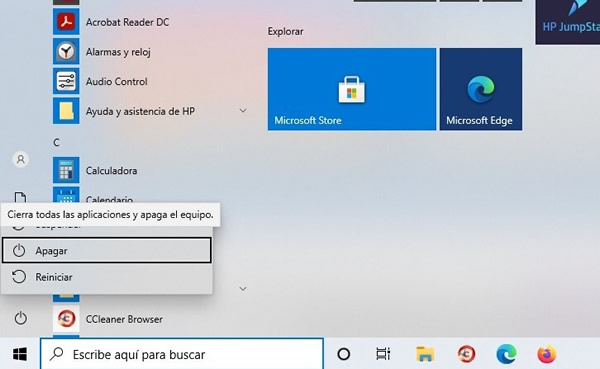Expand the chevron below Reiniciar in app list

tap(243, 289)
